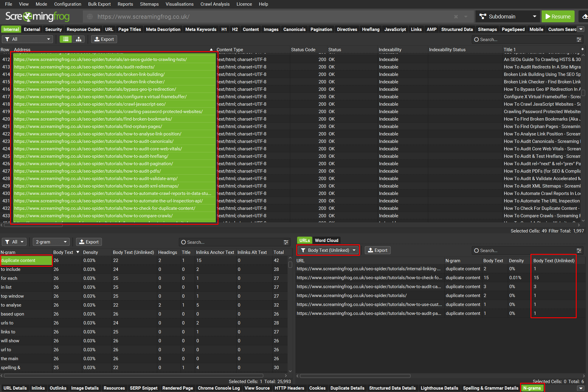Open URLs panel search filter settings icon
Image resolution: width=588 pixels, height=392 pixels.
579,251
